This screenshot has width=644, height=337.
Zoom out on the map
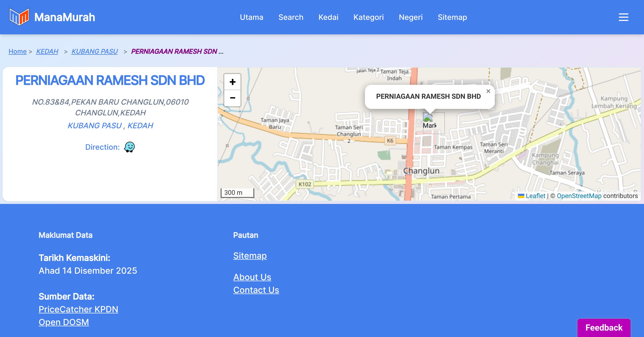(x=232, y=98)
